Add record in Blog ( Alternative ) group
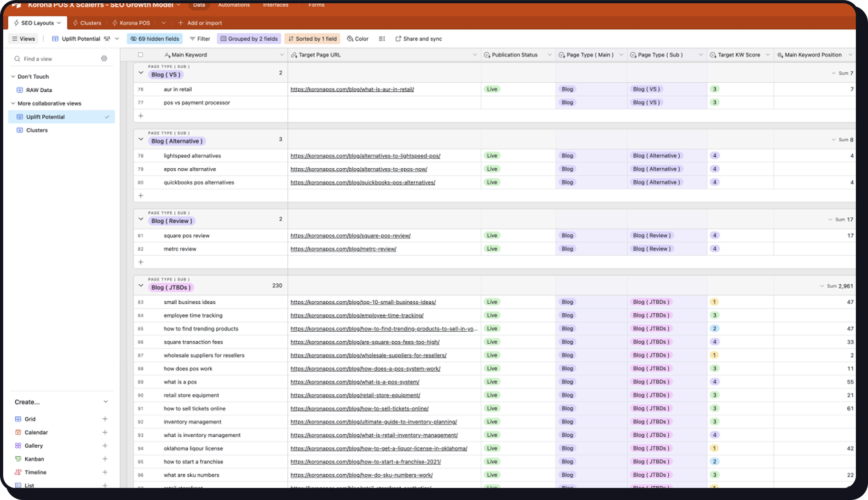Viewport: 868px width, 500px height. [x=141, y=196]
